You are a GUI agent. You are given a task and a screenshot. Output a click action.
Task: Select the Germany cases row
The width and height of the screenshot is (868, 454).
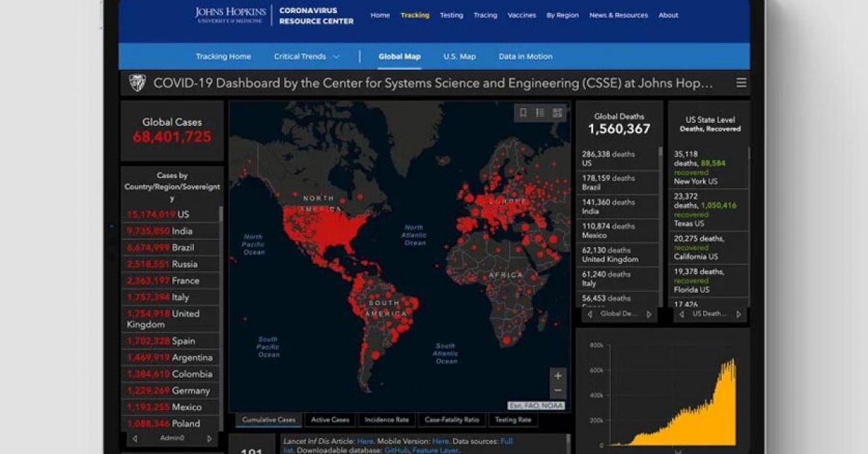click(171, 390)
